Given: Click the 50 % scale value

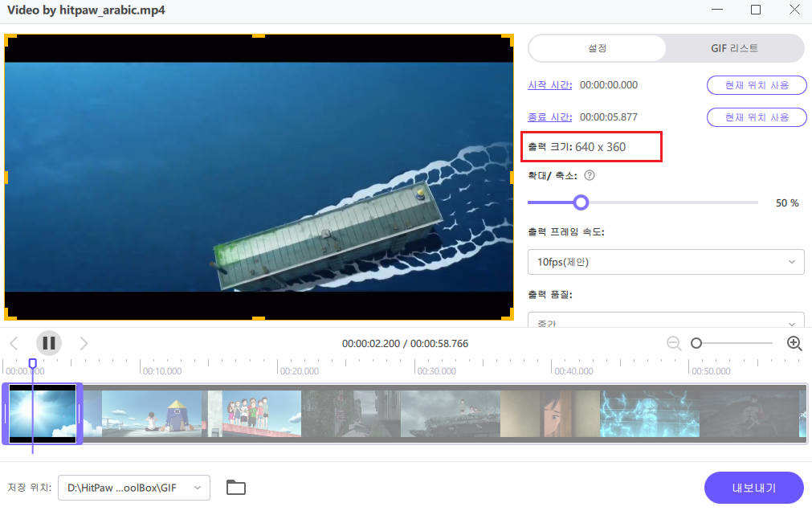Looking at the screenshot, I should click(x=787, y=203).
